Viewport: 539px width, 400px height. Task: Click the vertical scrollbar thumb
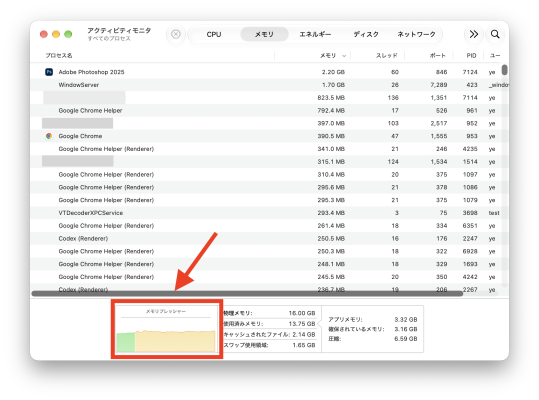(504, 70)
